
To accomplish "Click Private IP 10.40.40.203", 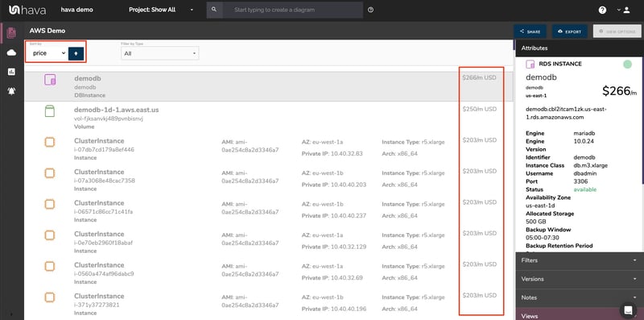I will (x=334, y=185).
